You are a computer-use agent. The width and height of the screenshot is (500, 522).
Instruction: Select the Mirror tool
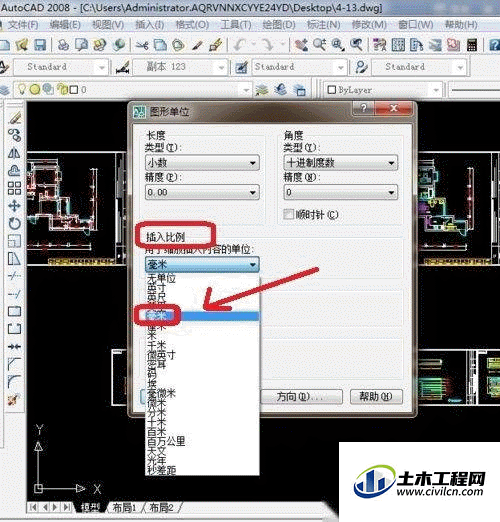point(14,153)
